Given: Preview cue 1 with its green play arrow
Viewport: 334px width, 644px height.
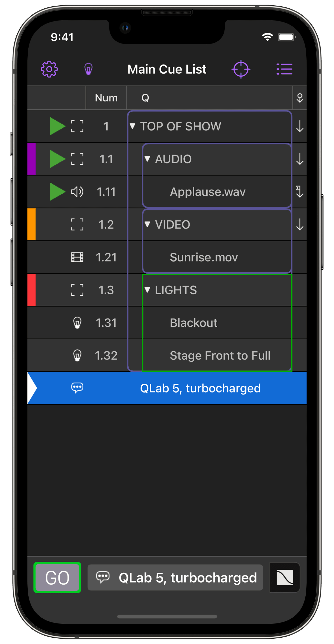Looking at the screenshot, I should [x=58, y=126].
